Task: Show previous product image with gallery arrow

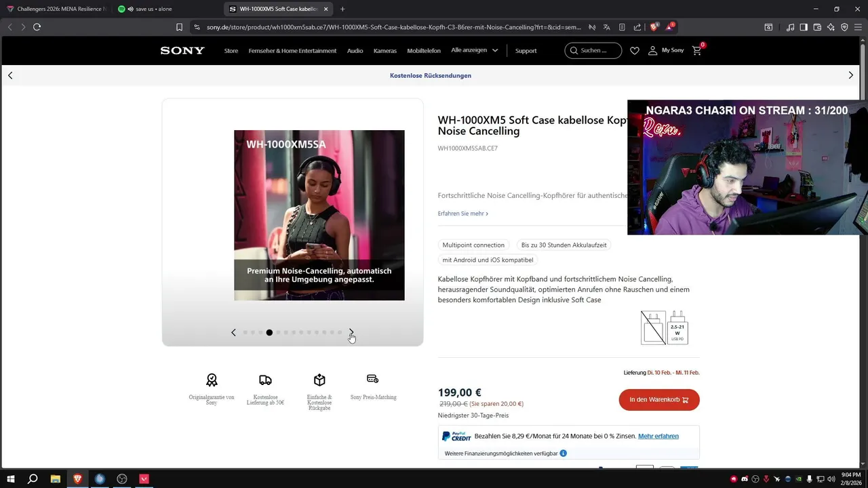Action: [x=233, y=332]
